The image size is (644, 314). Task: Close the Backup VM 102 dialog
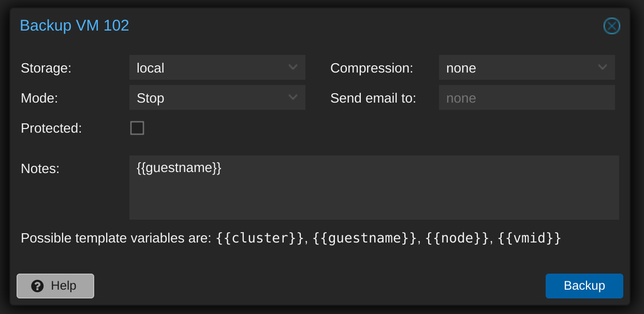611,26
